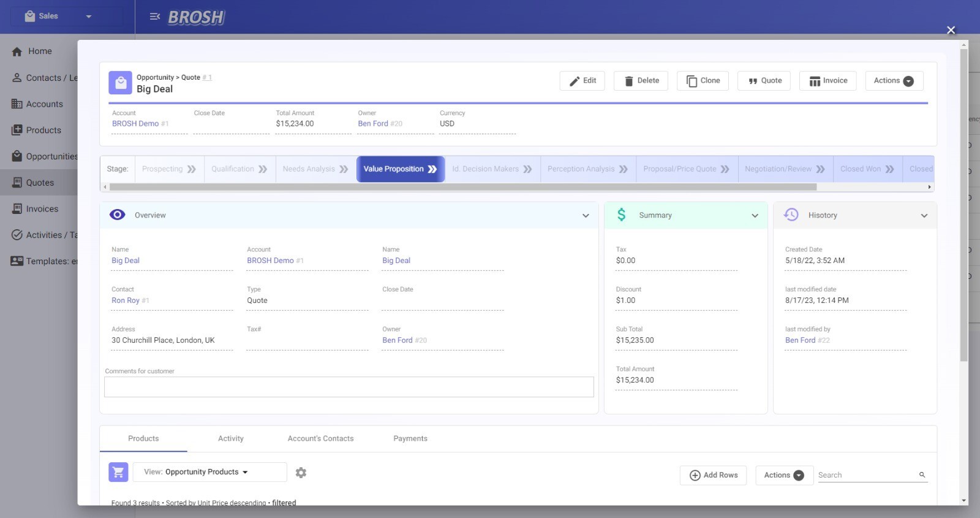Switch to Account's Contacts tab
This screenshot has height=518, width=980.
pos(320,439)
